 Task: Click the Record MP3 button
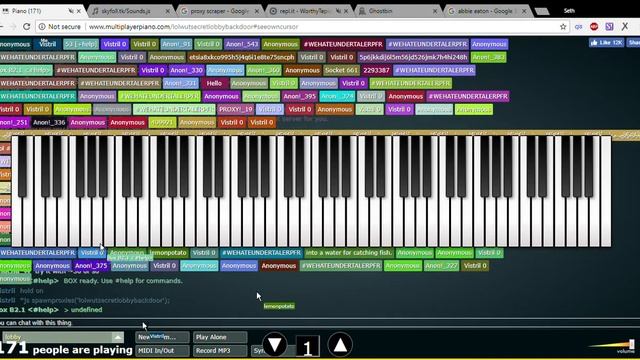click(220, 351)
